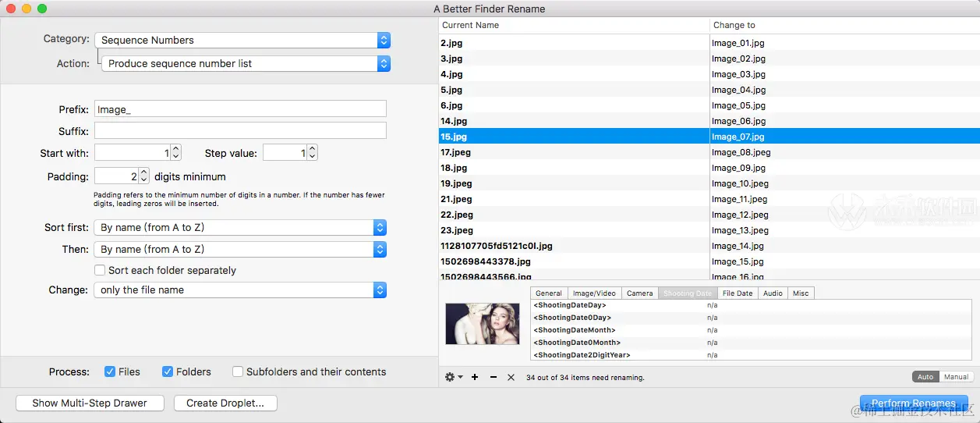Viewport: 980px width, 423px height.
Task: Select file row 4.jpg
Action: click(x=709, y=74)
